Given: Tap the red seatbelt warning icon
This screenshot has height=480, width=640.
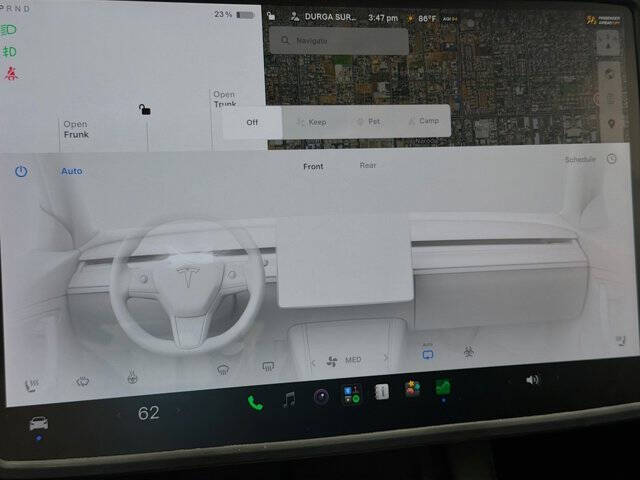Looking at the screenshot, I should (x=11, y=74).
